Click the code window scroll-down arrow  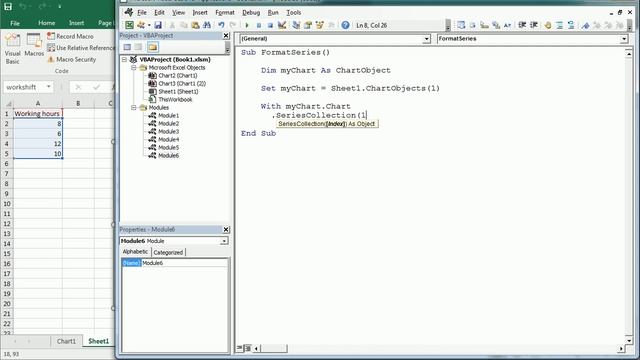629,340
